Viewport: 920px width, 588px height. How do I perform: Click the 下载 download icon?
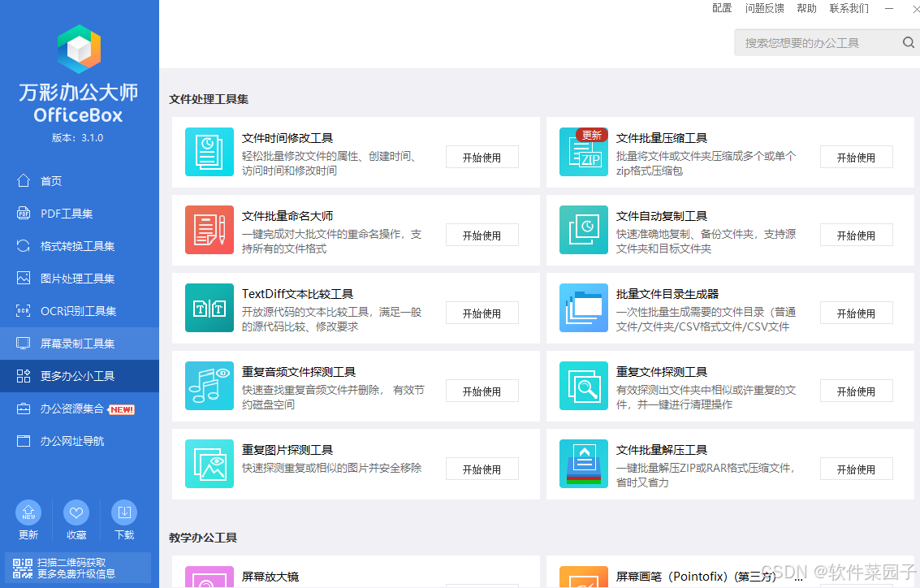coord(124,513)
